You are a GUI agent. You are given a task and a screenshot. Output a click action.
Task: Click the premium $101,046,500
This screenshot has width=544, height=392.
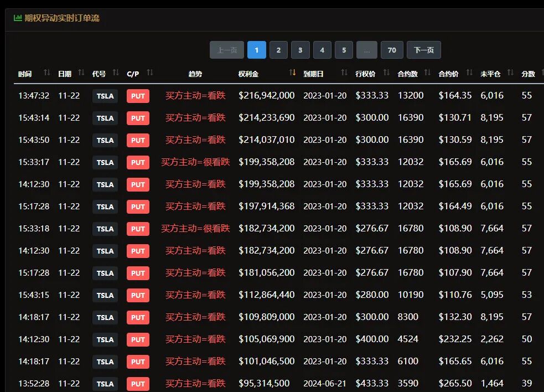pyautogui.click(x=266, y=362)
